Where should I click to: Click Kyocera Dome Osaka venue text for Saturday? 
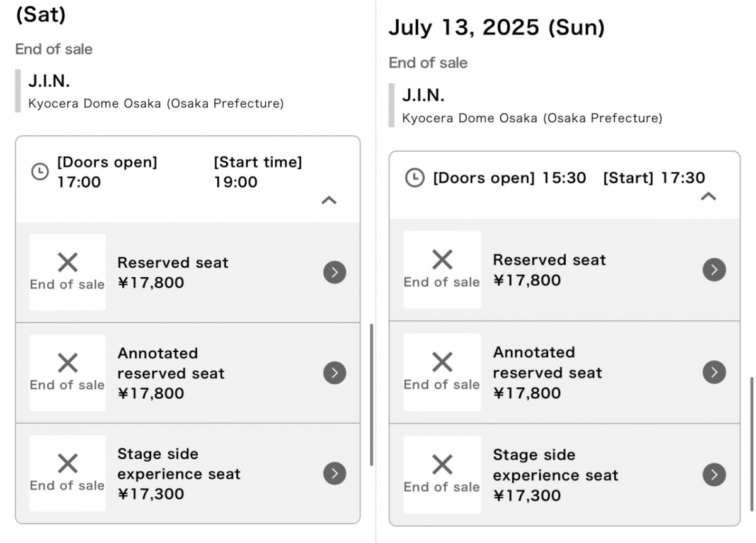[156, 103]
